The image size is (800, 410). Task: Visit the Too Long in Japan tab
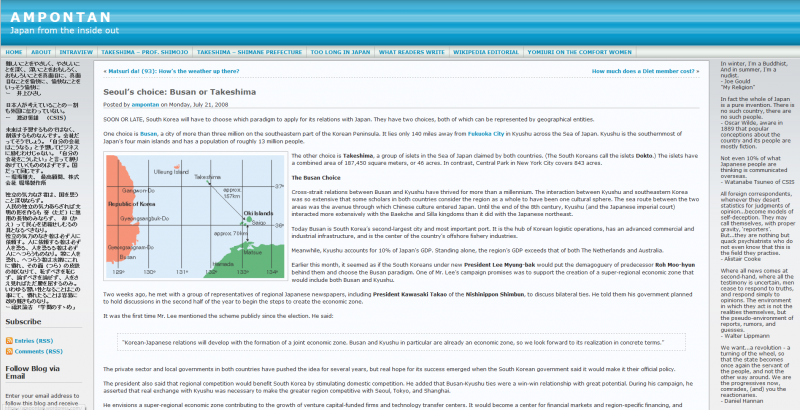pos(341,51)
